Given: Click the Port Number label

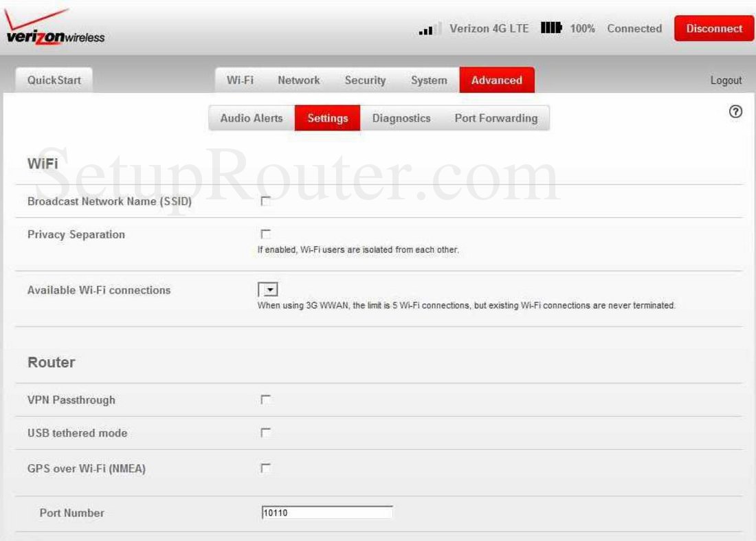Looking at the screenshot, I should (72, 513).
